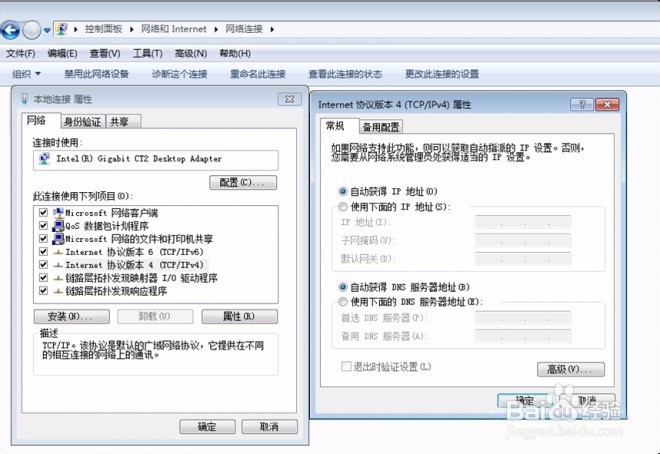The width and height of the screenshot is (660, 454).
Task: Click the QoS 数据包计划程序 item icon
Action: (58, 226)
